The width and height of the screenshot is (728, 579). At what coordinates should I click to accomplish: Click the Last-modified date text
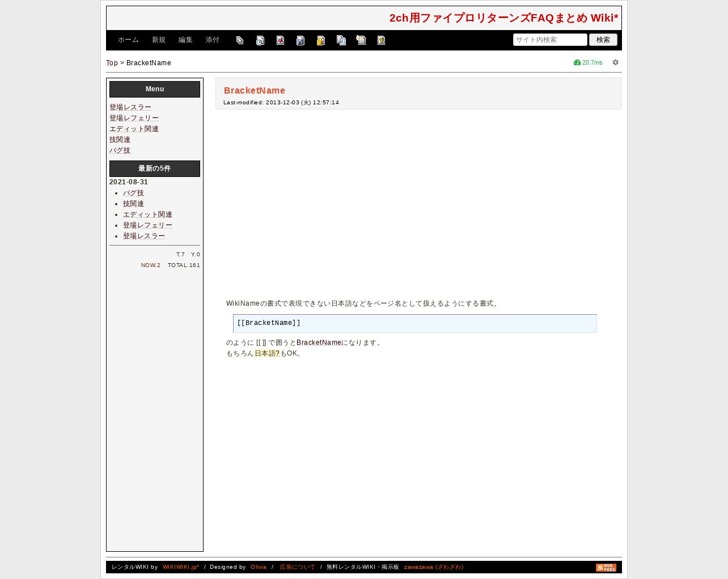(281, 103)
